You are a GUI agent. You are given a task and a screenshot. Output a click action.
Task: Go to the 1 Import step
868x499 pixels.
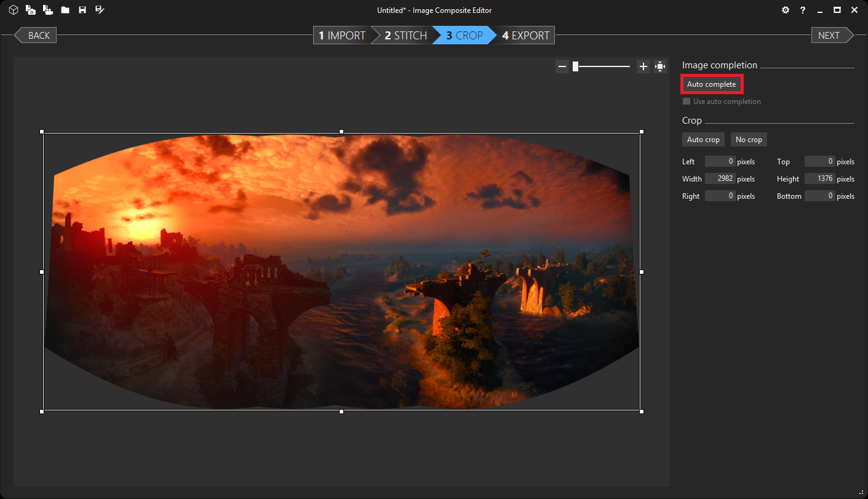tap(342, 35)
